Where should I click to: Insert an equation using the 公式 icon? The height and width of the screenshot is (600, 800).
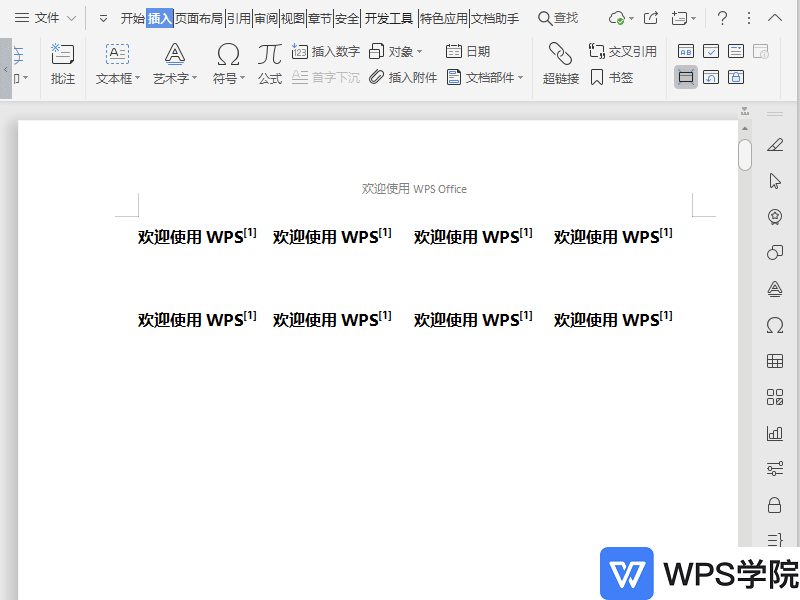tap(269, 63)
